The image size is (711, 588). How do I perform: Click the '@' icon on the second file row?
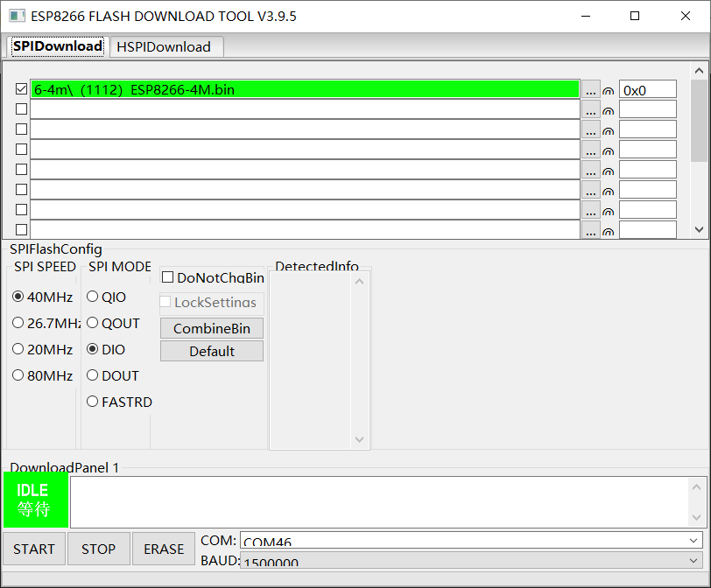pyautogui.click(x=608, y=111)
